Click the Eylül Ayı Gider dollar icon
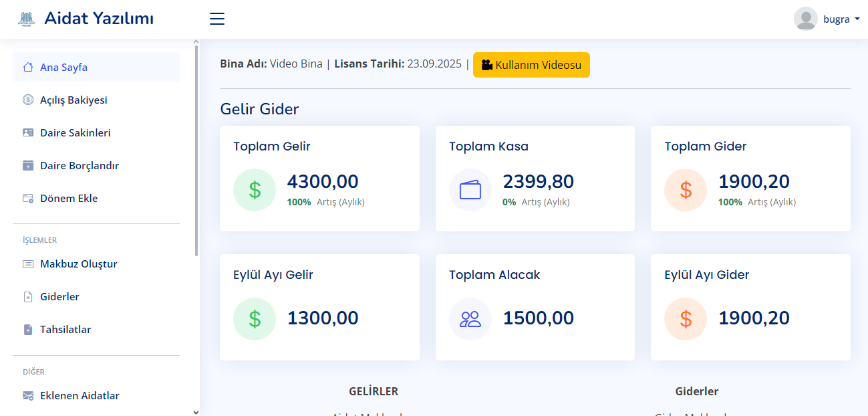This screenshot has width=868, height=416. (x=686, y=319)
